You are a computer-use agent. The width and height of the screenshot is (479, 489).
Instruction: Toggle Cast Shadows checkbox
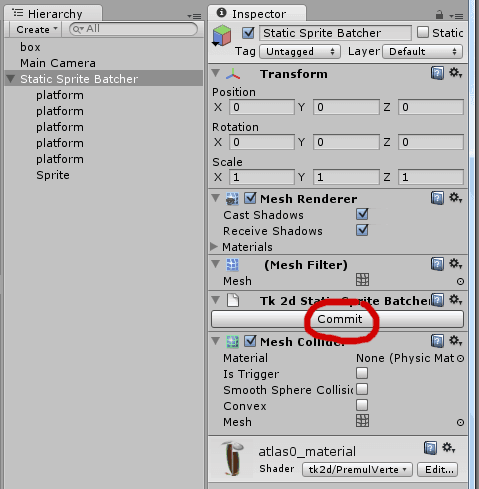pyautogui.click(x=362, y=214)
